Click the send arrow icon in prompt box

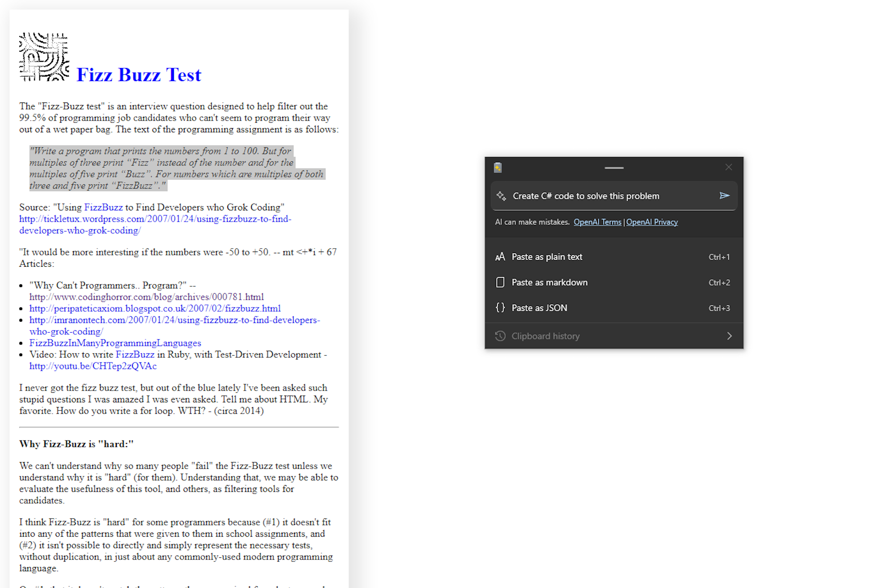coord(724,196)
